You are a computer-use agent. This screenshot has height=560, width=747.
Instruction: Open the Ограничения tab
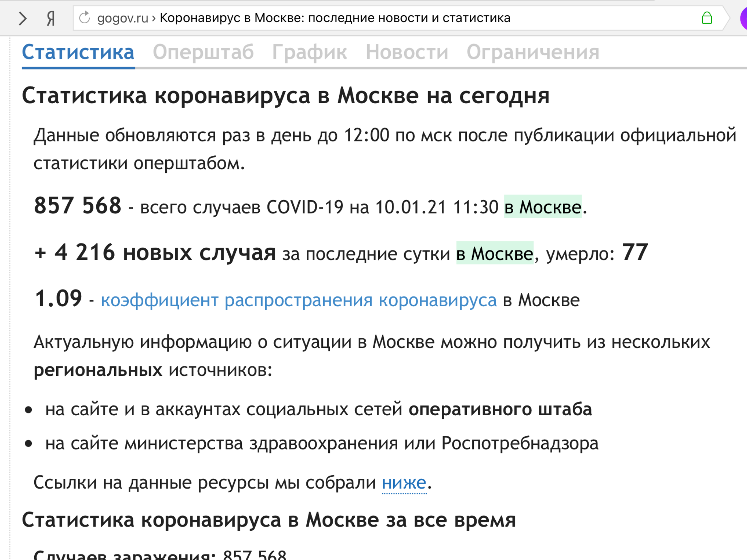coord(533,52)
